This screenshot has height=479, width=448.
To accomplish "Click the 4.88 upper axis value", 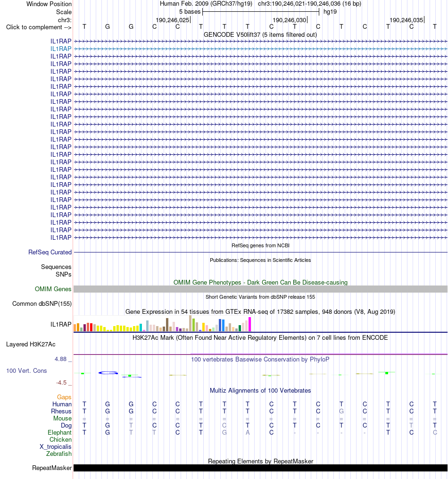I will pyautogui.click(x=60, y=359).
